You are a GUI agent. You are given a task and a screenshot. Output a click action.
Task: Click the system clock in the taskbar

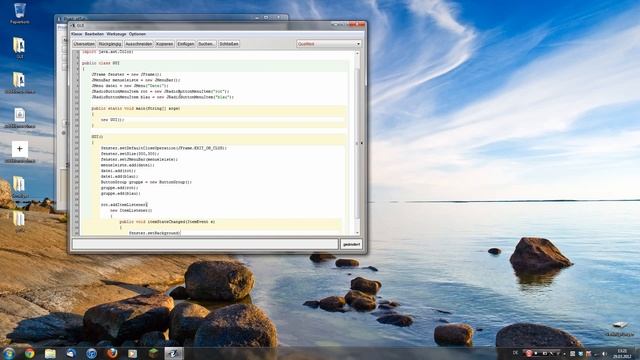[622, 353]
